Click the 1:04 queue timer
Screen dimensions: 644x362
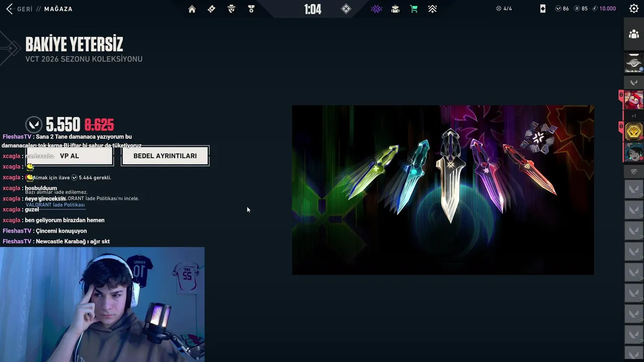[312, 9]
